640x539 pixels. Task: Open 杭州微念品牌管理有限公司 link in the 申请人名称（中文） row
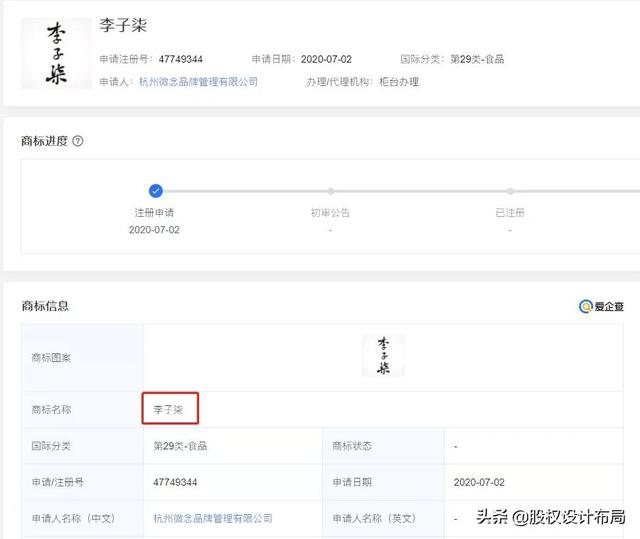[213, 518]
